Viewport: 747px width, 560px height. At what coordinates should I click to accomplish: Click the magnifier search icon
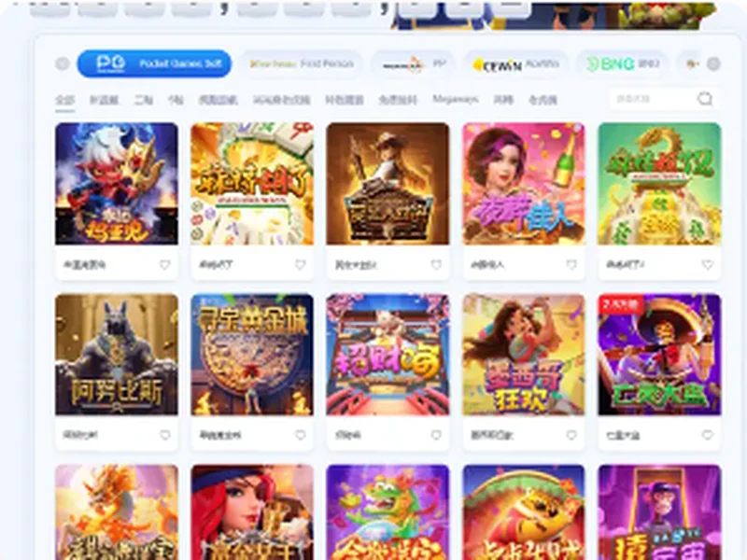point(705,99)
